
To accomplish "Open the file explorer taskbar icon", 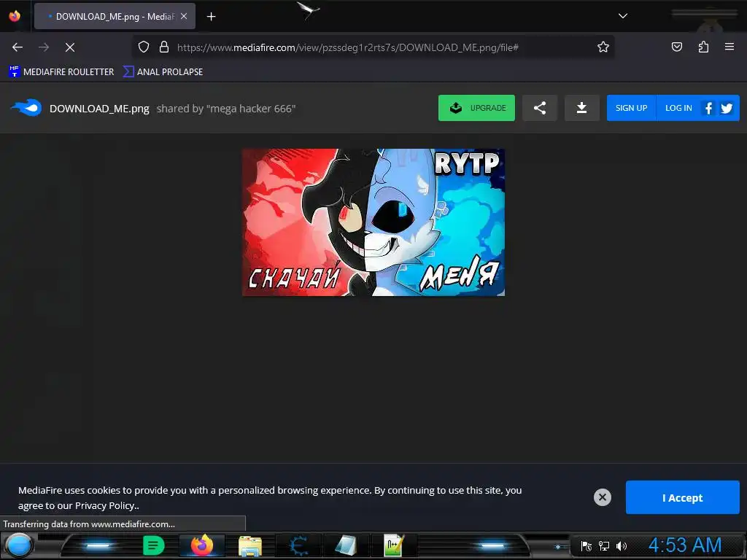I will (250, 546).
